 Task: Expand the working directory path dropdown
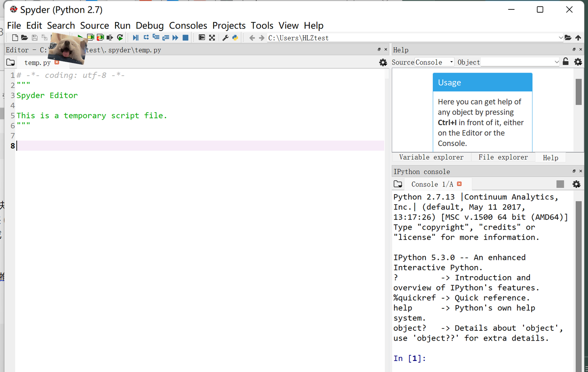561,38
